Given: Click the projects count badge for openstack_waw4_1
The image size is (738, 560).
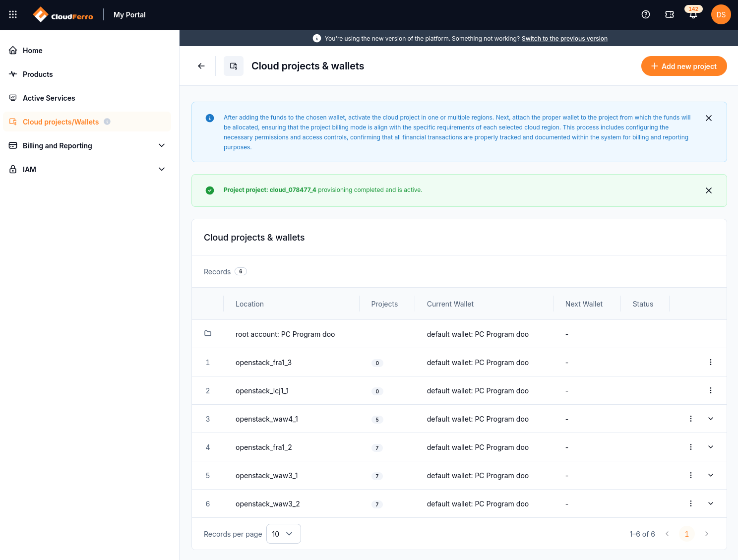Looking at the screenshot, I should tap(377, 420).
